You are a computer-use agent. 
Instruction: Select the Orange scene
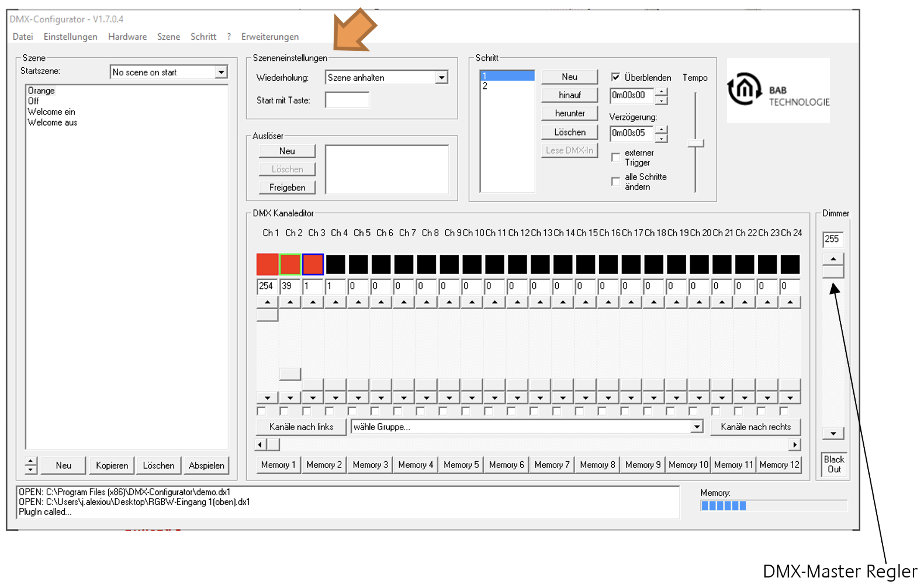pos(41,91)
